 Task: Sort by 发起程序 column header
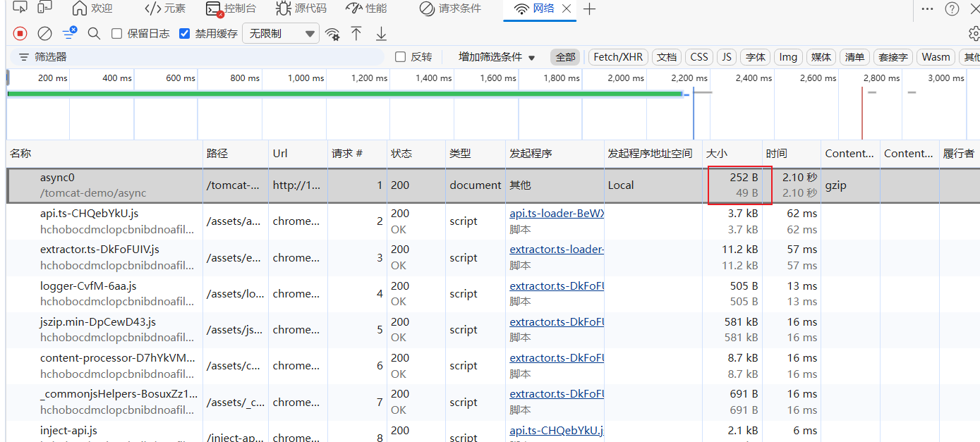(x=555, y=153)
